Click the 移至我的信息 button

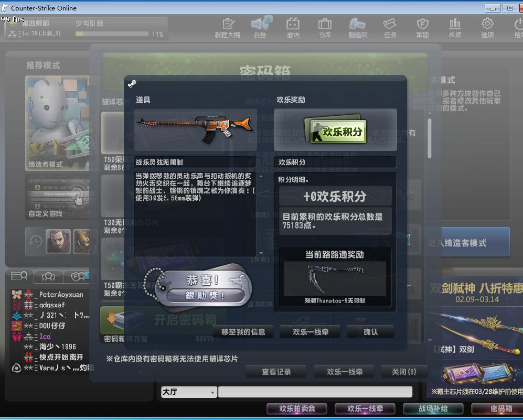pyautogui.click(x=243, y=332)
